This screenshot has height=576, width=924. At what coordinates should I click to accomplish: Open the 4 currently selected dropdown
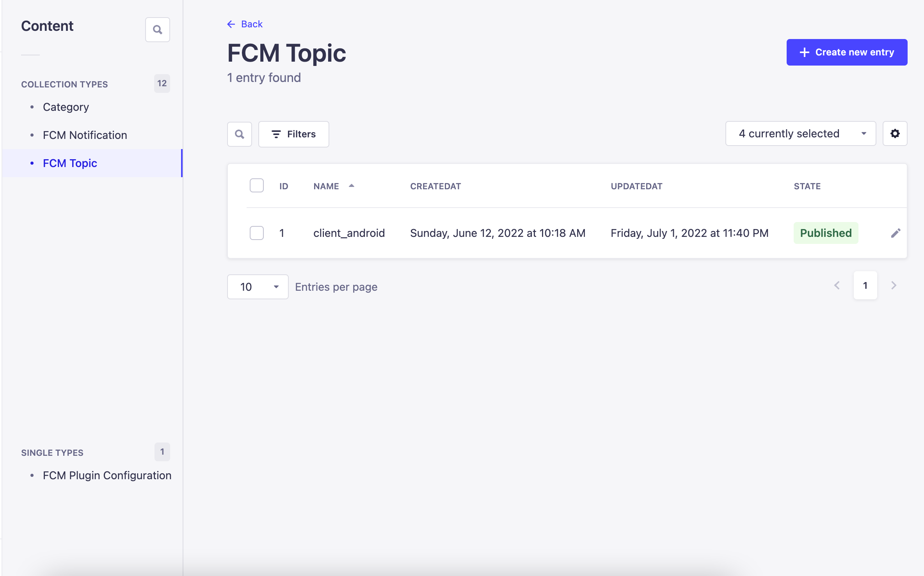click(x=800, y=133)
